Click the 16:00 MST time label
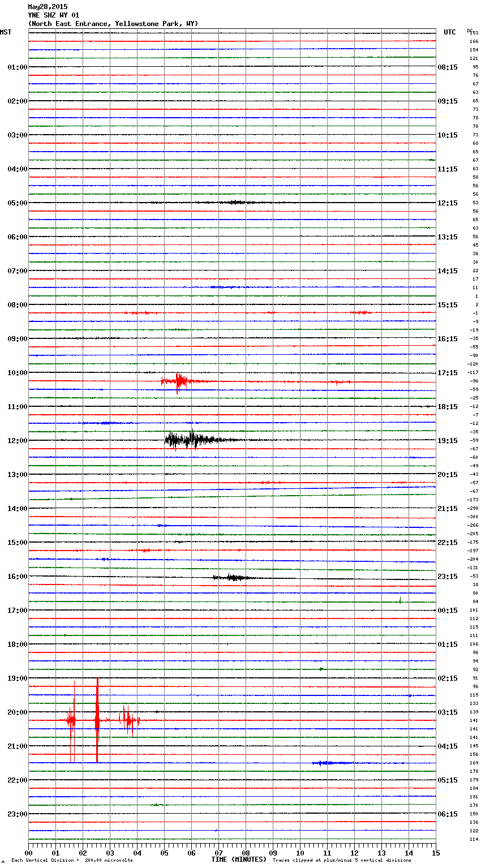 coord(18,577)
